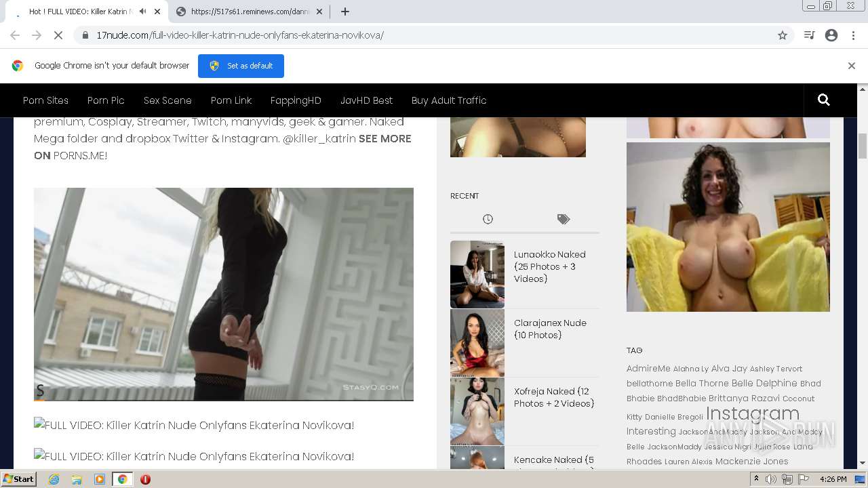
Task: Bookmark this page with the star icon
Action: click(x=783, y=35)
